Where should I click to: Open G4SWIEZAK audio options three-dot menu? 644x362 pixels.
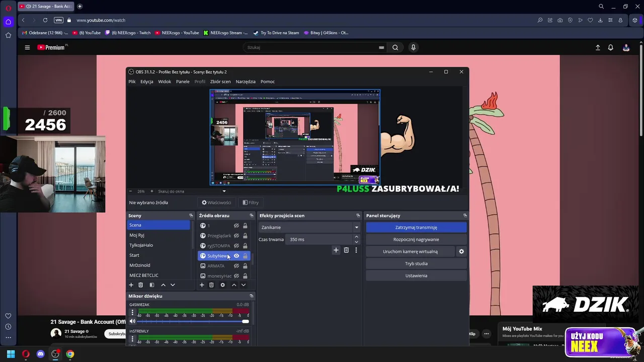(x=132, y=313)
